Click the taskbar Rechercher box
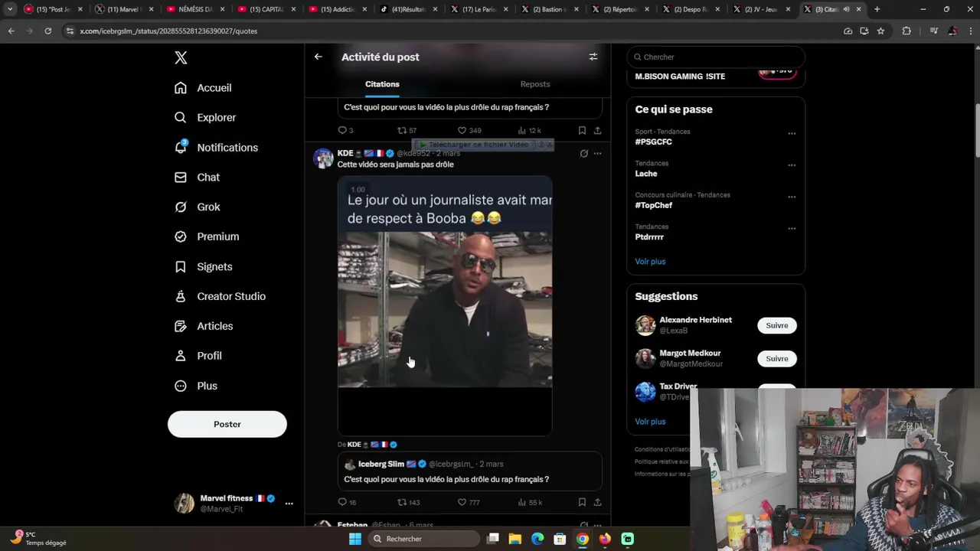 click(423, 539)
